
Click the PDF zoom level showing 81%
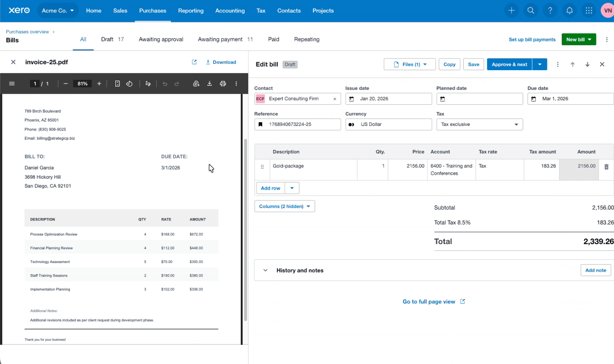(x=83, y=83)
